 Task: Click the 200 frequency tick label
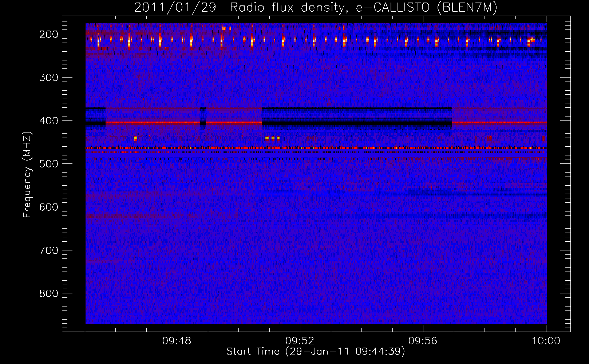point(49,34)
